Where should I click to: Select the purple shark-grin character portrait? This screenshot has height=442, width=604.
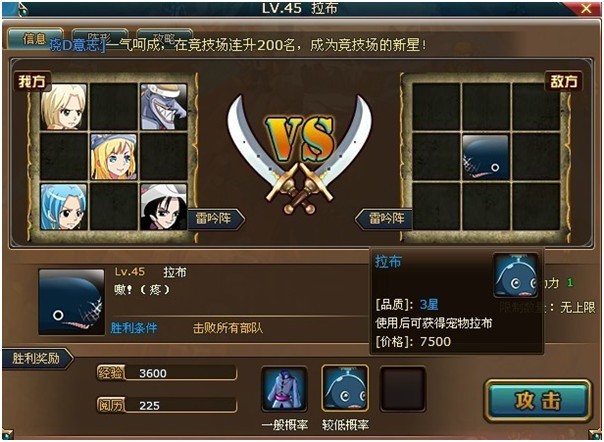pos(164,107)
